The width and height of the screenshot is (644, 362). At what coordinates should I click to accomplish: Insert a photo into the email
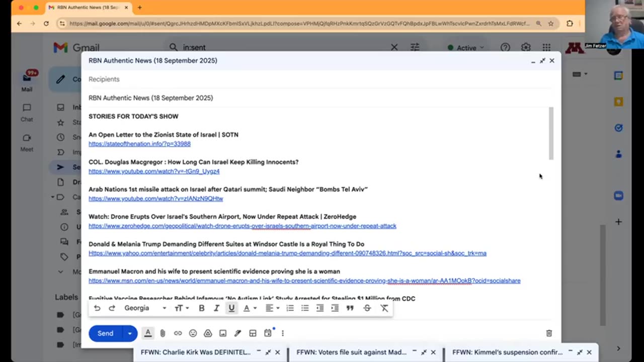[x=223, y=333]
